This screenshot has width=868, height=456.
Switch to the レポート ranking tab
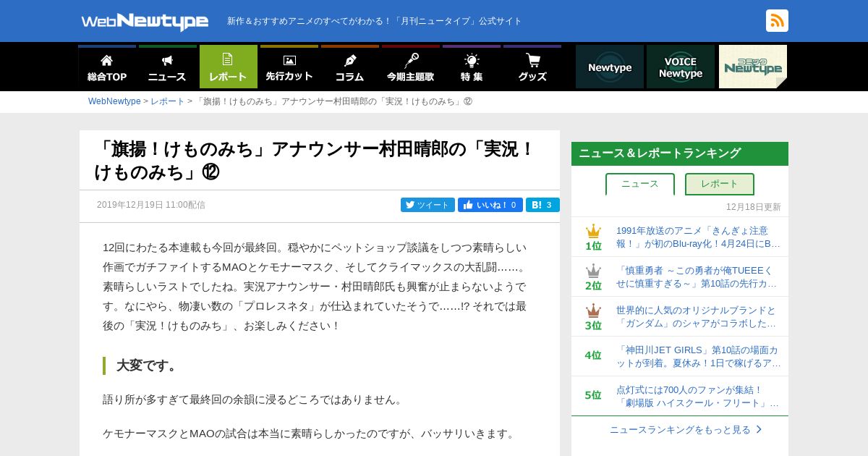pos(720,184)
